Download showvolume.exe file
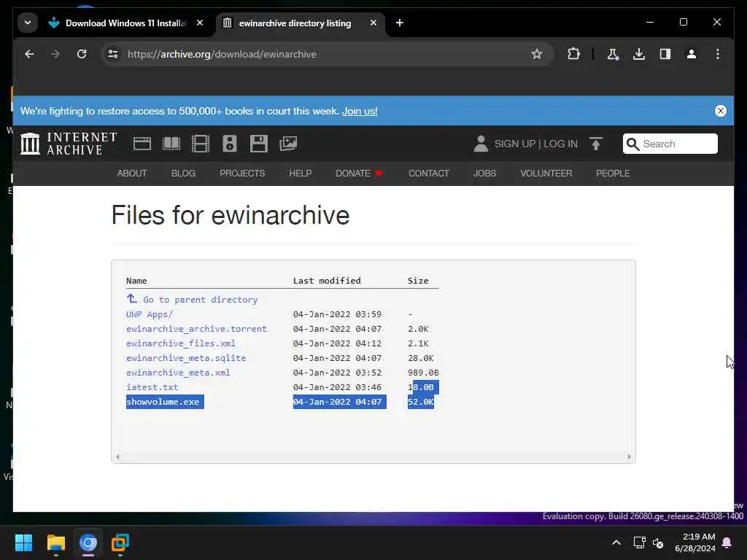 tap(163, 402)
